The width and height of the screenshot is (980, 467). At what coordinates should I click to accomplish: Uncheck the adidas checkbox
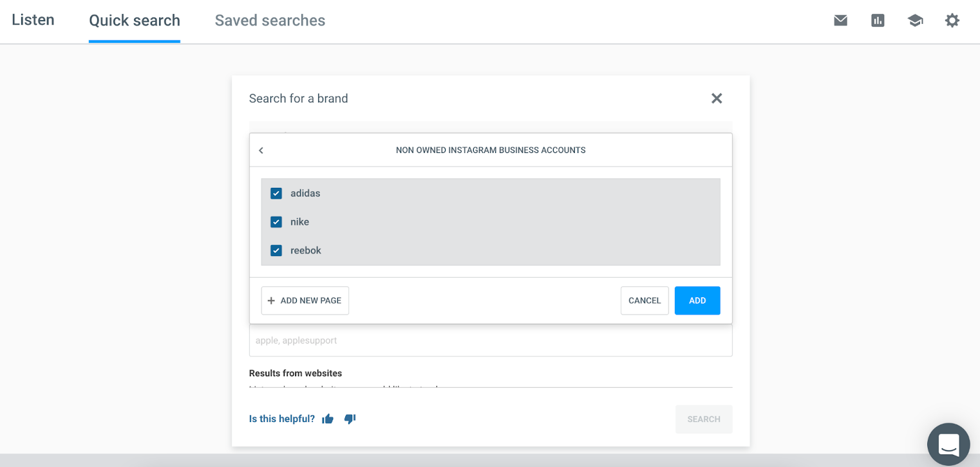[x=276, y=194]
